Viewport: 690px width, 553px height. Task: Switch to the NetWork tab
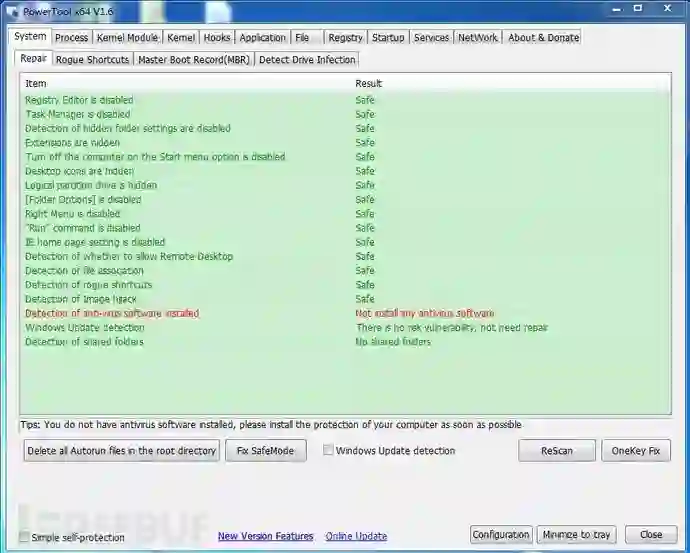pos(477,38)
